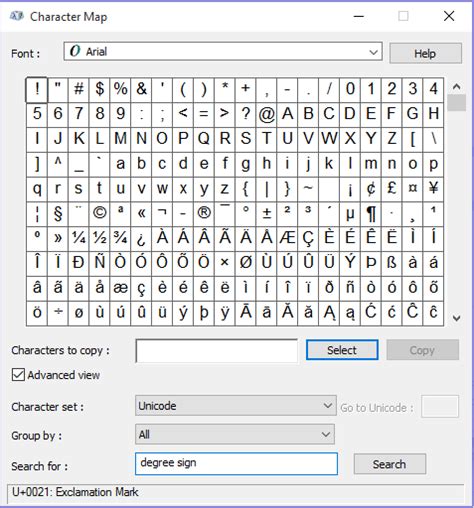Select the three-quarters ¾ fraction character

(x=120, y=238)
